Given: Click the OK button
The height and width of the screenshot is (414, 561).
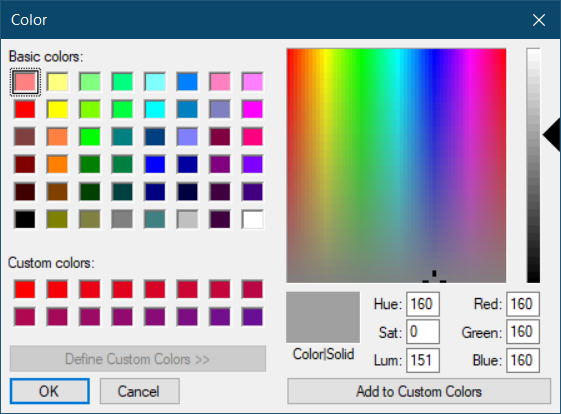Looking at the screenshot, I should pos(49,391).
